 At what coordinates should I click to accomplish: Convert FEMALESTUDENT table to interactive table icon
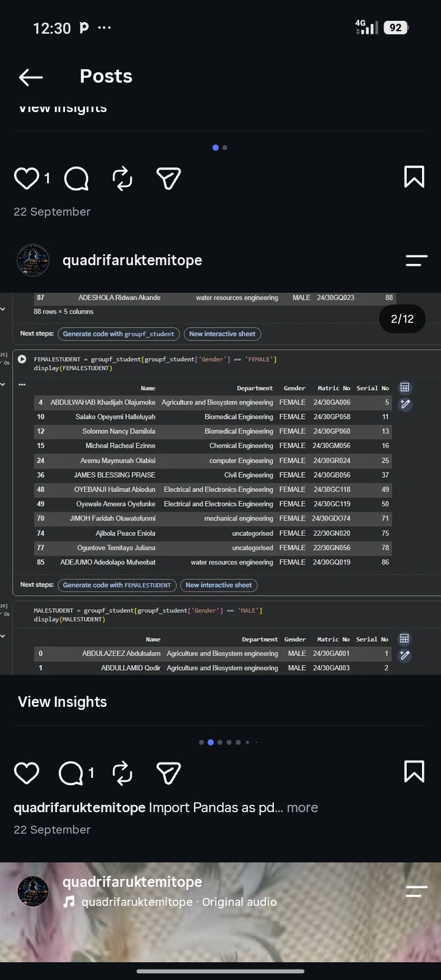405,388
